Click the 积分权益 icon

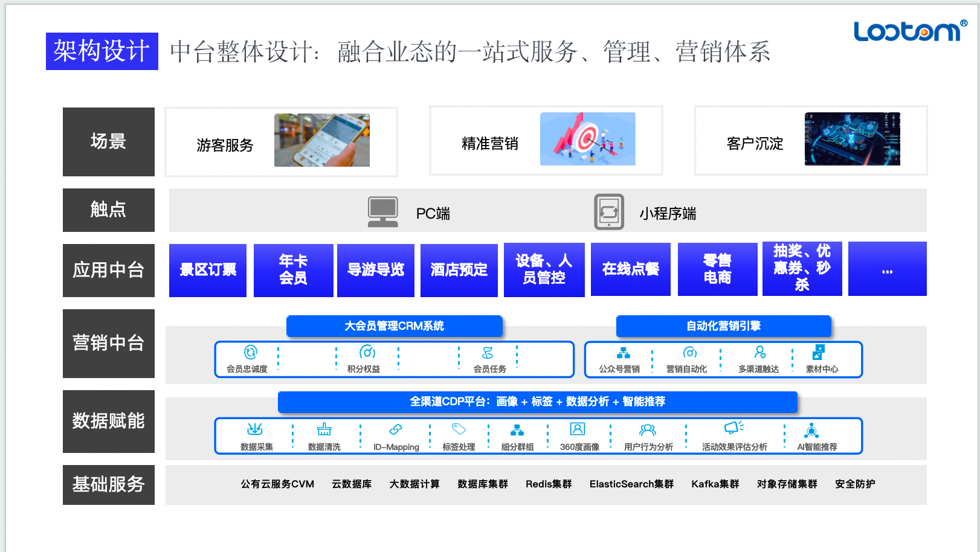[x=367, y=352]
